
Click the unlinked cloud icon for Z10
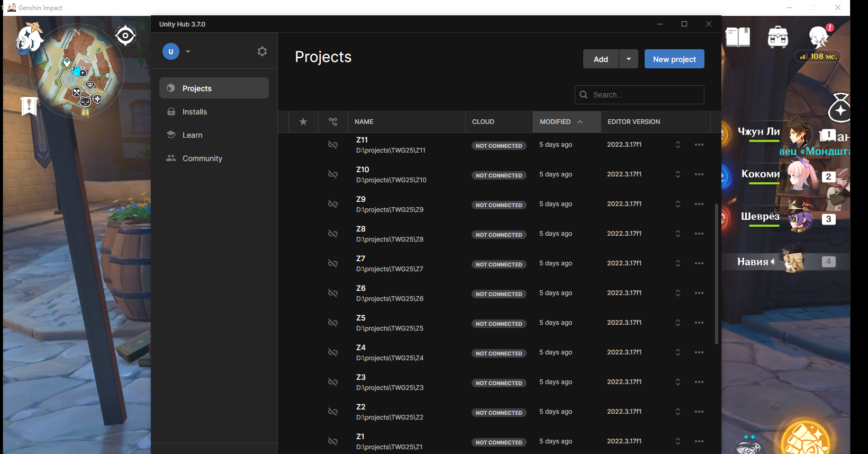333,174
